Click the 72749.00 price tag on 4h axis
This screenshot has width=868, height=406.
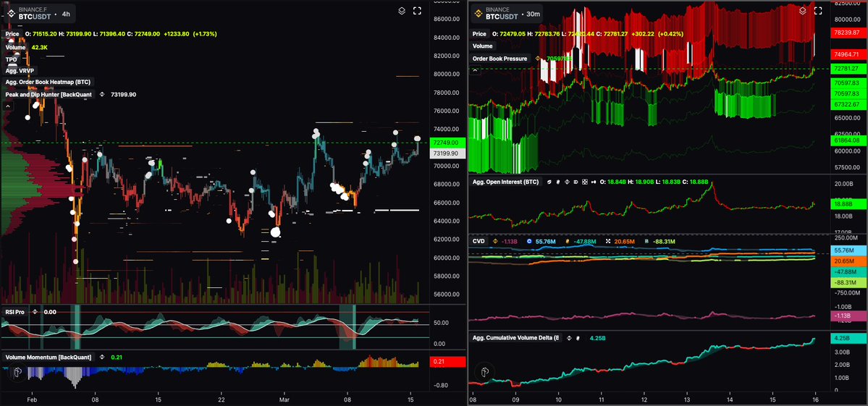pos(447,143)
